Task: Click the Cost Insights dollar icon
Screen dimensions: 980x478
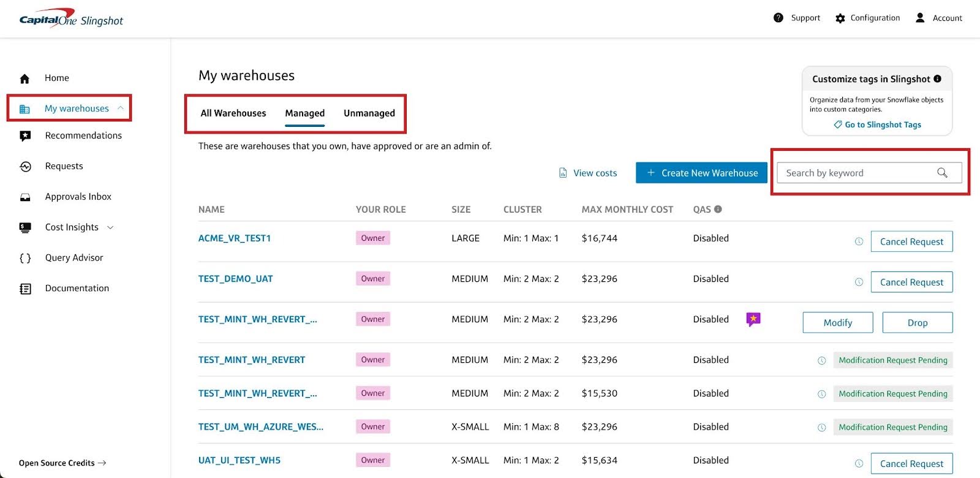Action: point(25,227)
